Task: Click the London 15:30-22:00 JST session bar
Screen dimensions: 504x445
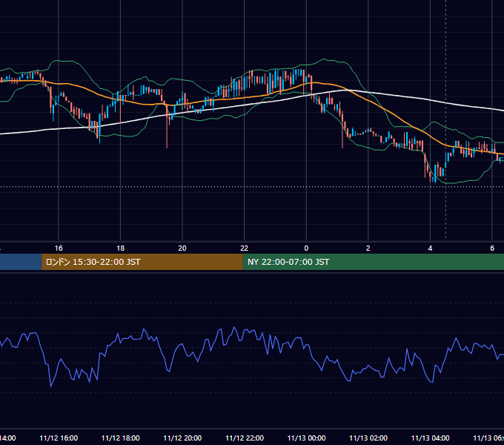Action: coord(142,262)
